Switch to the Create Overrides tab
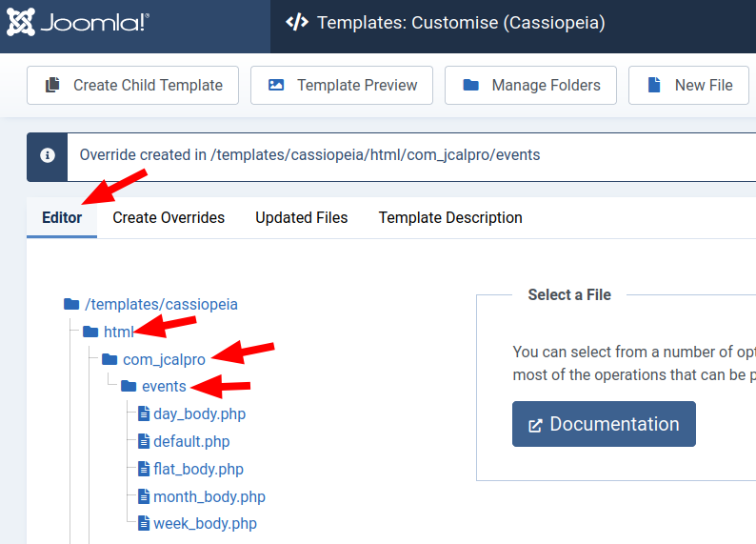The height and width of the screenshot is (544, 756). point(169,217)
